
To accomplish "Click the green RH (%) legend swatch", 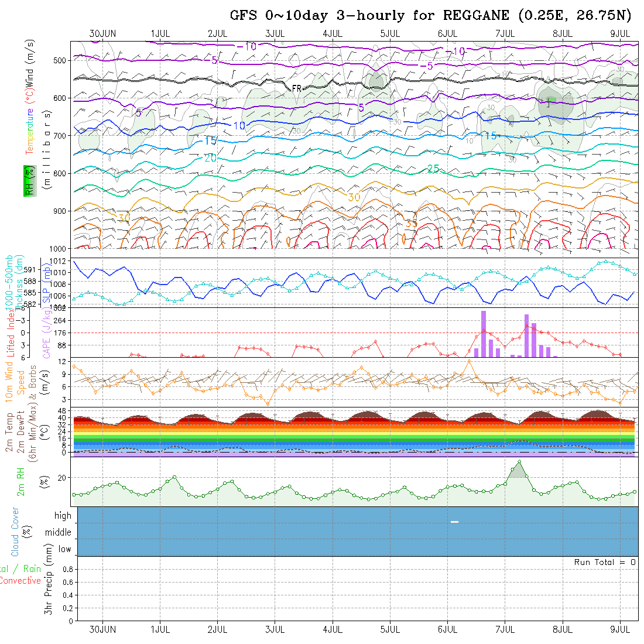I will 28,181.
